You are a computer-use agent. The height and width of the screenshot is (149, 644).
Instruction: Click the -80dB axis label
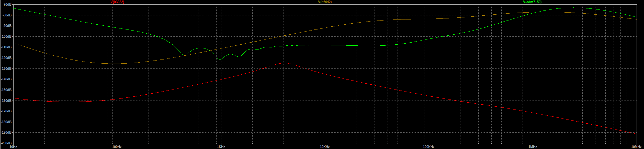click(x=7, y=15)
